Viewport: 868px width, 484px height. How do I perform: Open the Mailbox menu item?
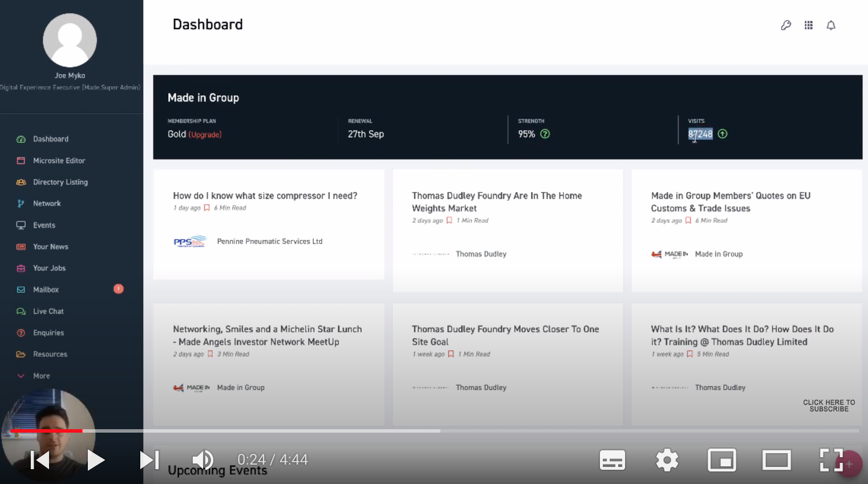coord(46,290)
